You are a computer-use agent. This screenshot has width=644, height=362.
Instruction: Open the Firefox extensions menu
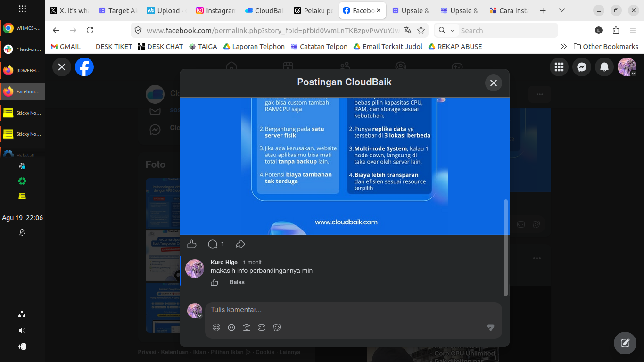tap(616, 30)
